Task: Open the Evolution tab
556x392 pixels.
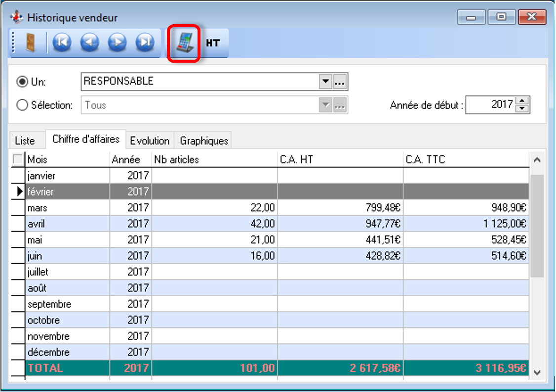Action: click(x=150, y=141)
